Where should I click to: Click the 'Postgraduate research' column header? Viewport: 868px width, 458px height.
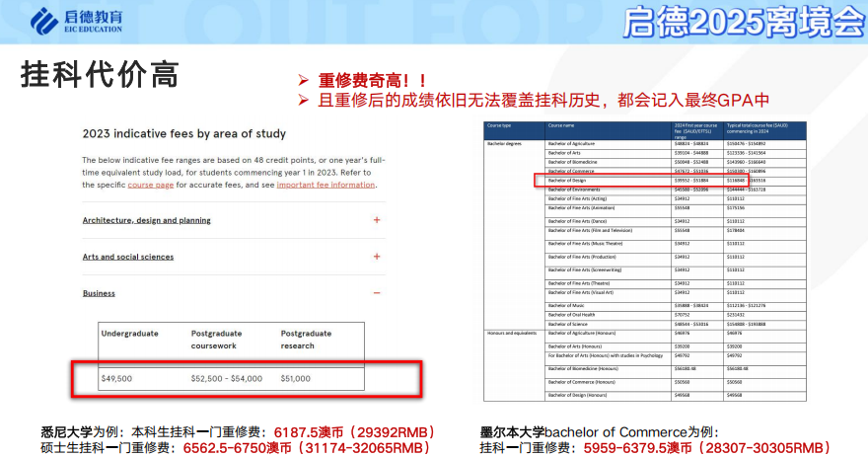pos(306,340)
